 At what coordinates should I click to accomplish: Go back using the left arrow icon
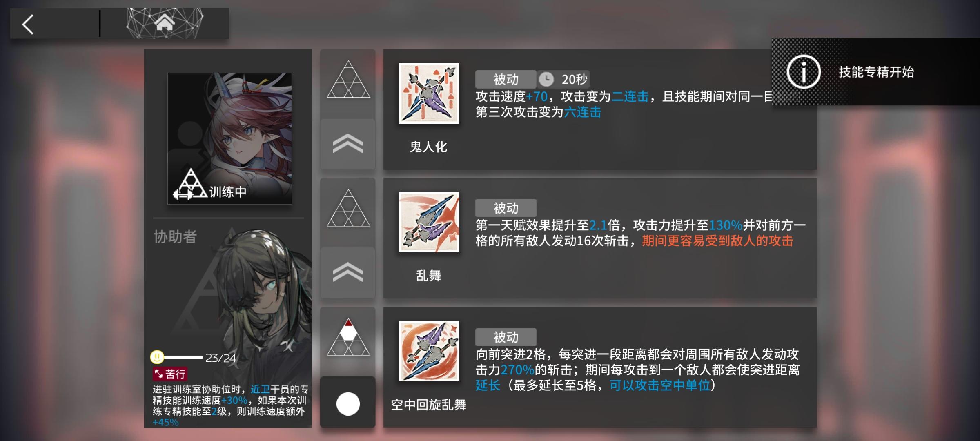(x=28, y=24)
